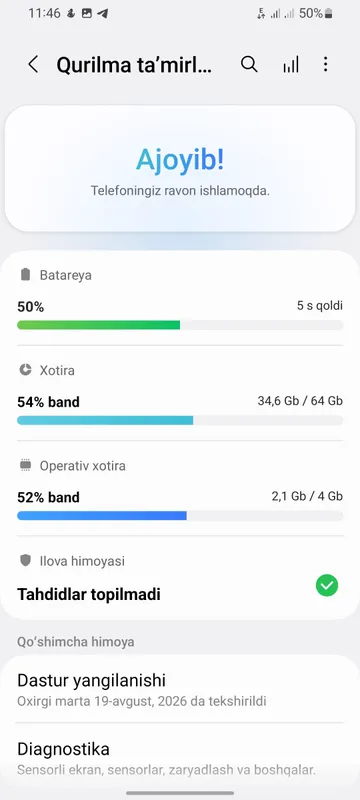Open the signal bars statistics icon
This screenshot has height=800, width=360.
[x=291, y=65]
